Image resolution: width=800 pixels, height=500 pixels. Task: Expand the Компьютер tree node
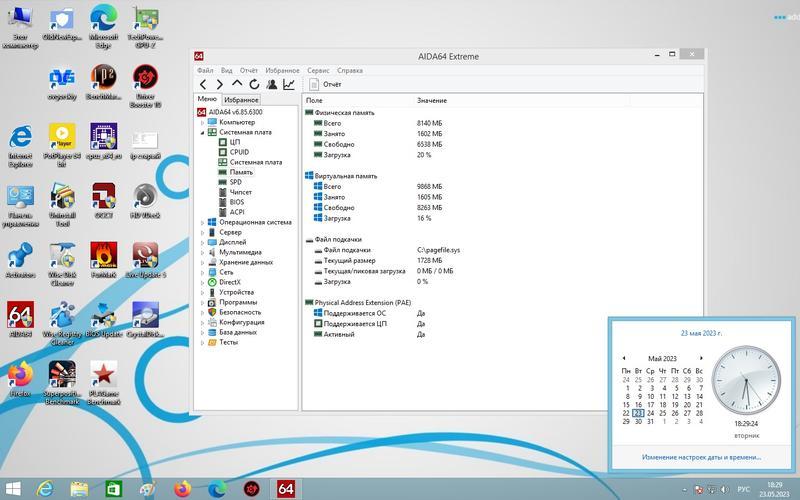coord(202,122)
